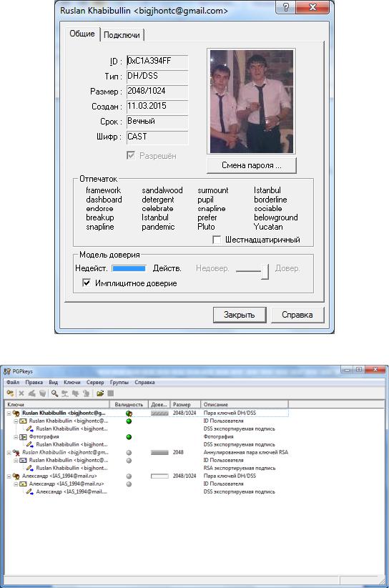Click user ID envelope icon under Александр key
The height and width of the screenshot is (588, 389).
[x=23, y=484]
